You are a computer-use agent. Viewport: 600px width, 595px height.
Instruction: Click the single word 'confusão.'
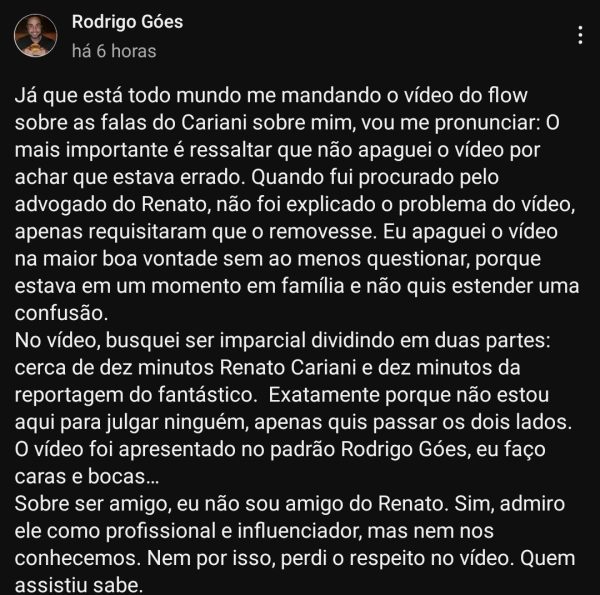61,313
